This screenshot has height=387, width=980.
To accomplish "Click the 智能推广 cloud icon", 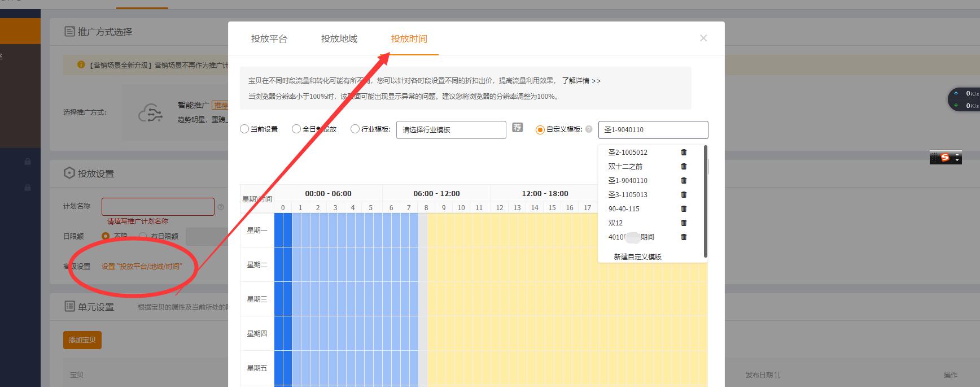I will (x=150, y=113).
